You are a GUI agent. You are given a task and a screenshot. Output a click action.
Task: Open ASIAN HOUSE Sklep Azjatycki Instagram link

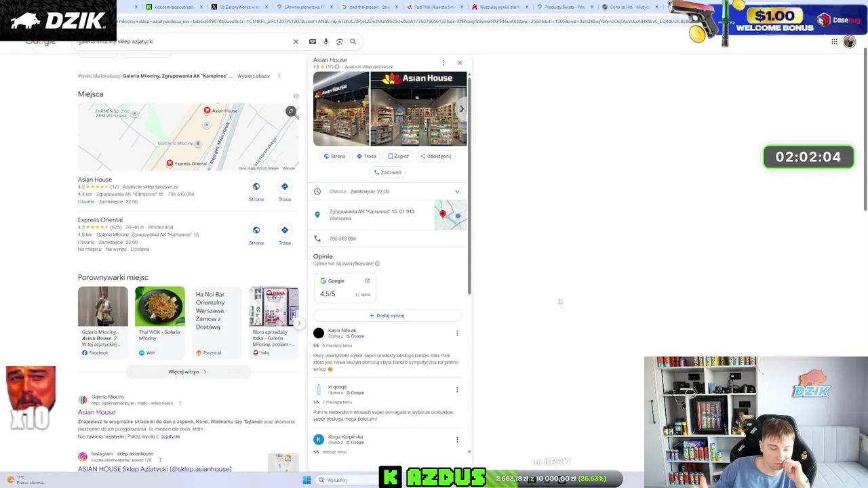(x=155, y=469)
